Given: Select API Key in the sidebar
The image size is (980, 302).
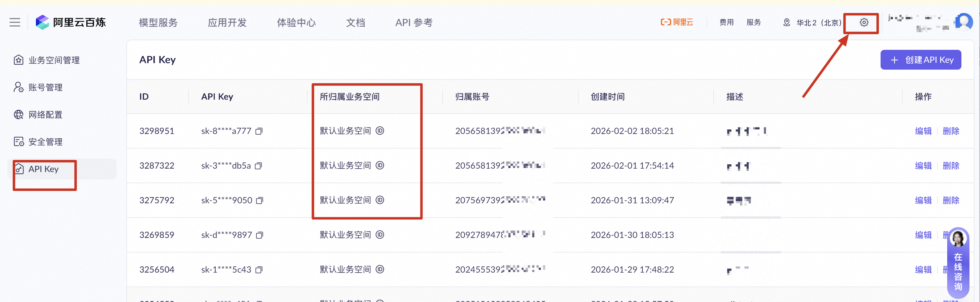Looking at the screenshot, I should pyautogui.click(x=62, y=169).
